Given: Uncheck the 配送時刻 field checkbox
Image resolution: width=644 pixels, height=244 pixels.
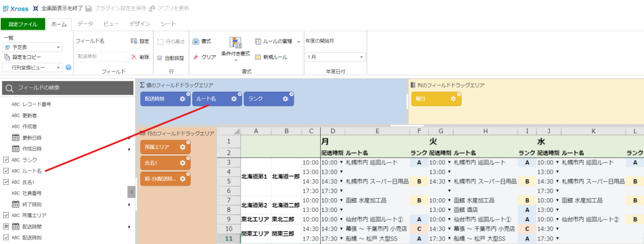Looking at the screenshot, I should coord(6,238).
